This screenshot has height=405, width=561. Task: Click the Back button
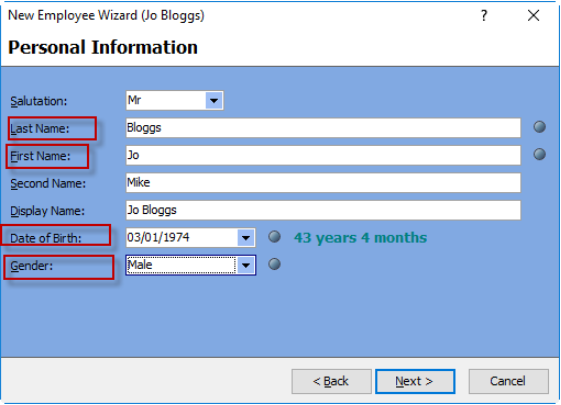click(331, 381)
